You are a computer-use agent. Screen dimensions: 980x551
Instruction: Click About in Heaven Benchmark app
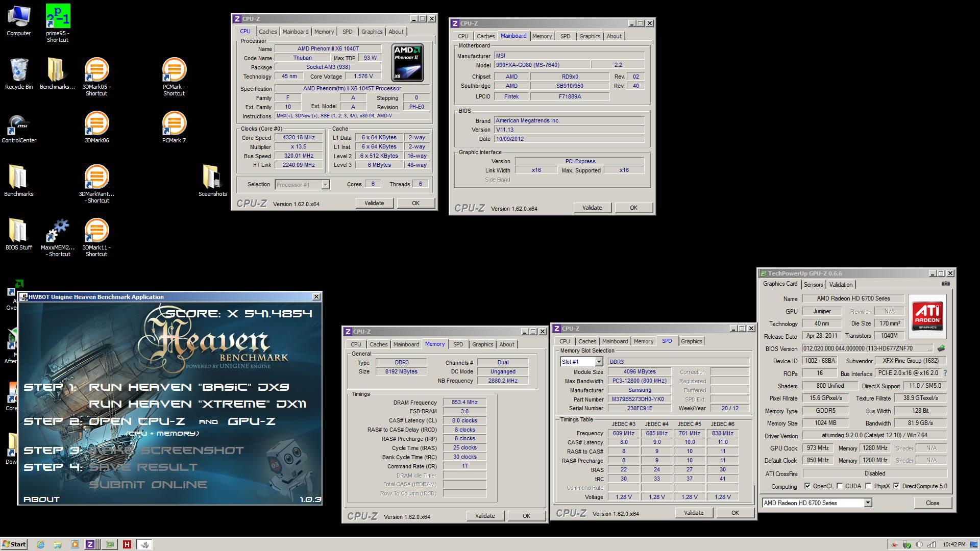[x=41, y=499]
